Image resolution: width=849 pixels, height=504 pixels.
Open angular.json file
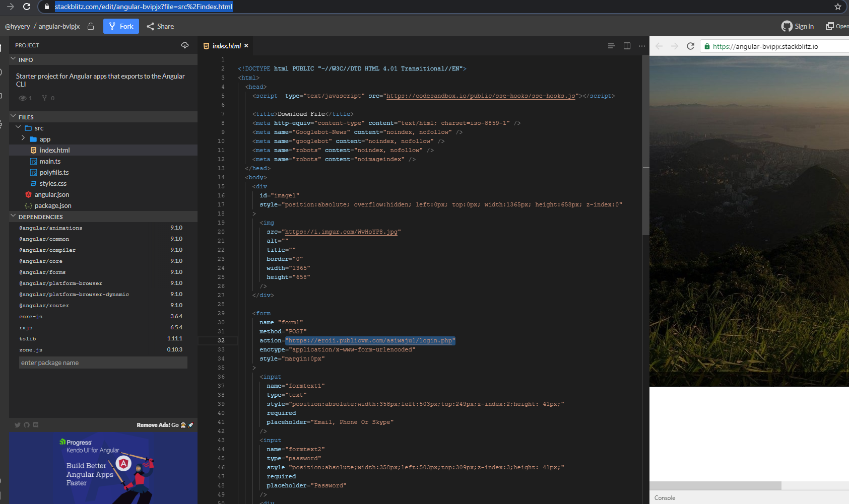[103, 194]
